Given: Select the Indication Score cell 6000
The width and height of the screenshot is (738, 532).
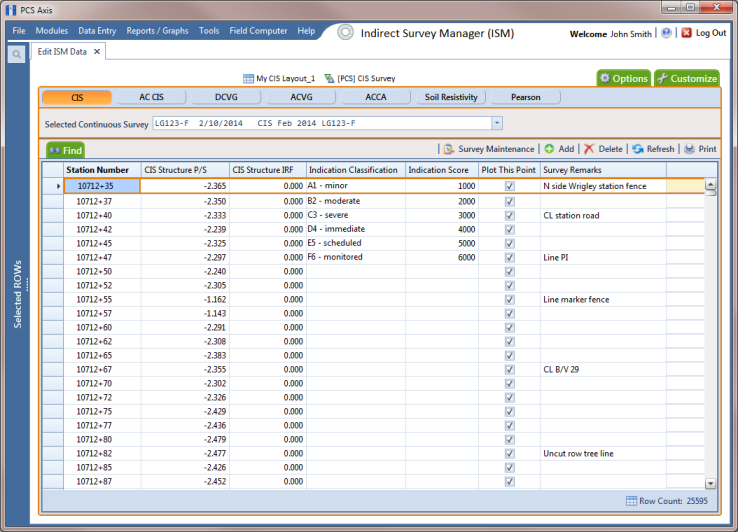Looking at the screenshot, I should [441, 258].
